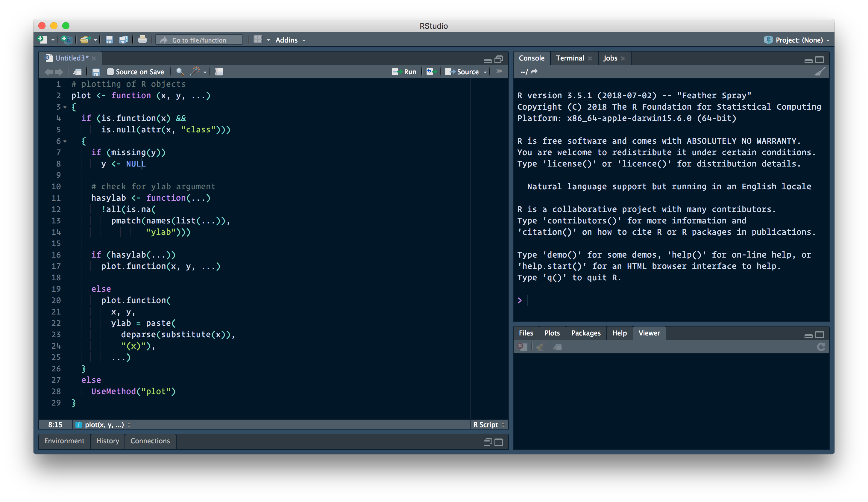Open the Find/Replace magnifier in the editor toolbar
This screenshot has width=868, height=502.
(180, 72)
